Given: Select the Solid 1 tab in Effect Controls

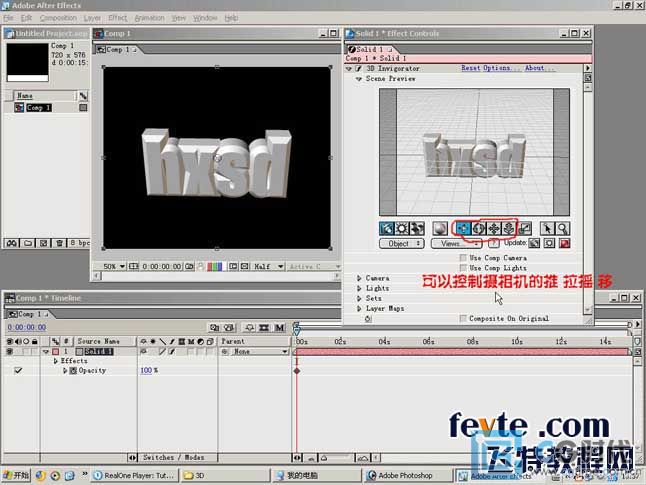Looking at the screenshot, I should (x=370, y=49).
